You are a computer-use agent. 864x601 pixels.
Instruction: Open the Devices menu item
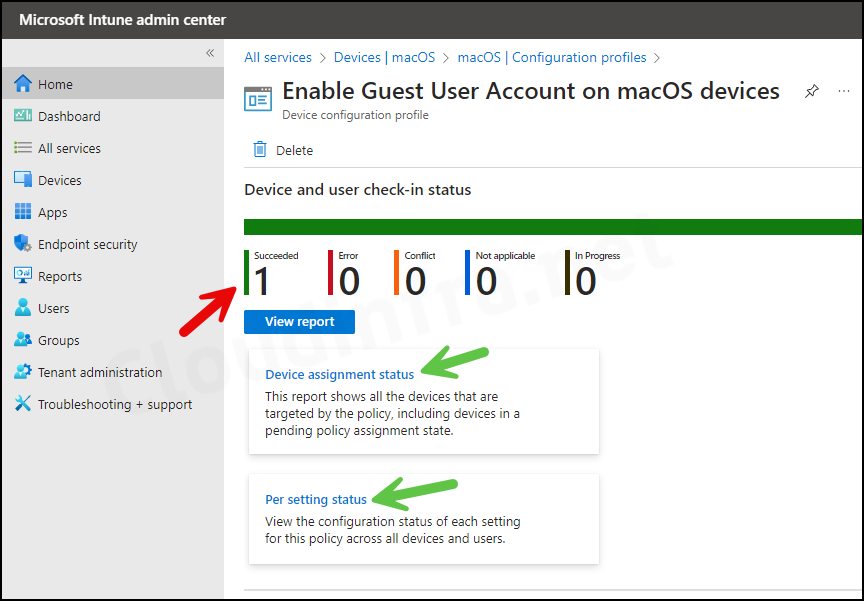pyautogui.click(x=113, y=180)
